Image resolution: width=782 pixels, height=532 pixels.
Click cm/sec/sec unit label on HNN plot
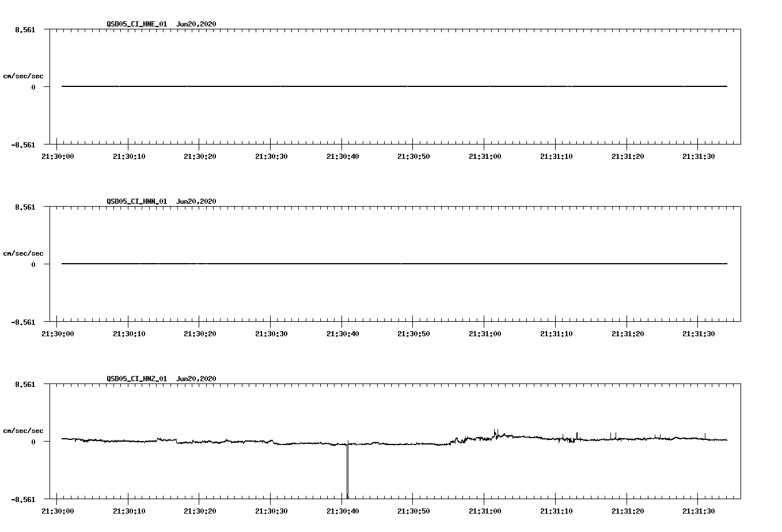23,253
